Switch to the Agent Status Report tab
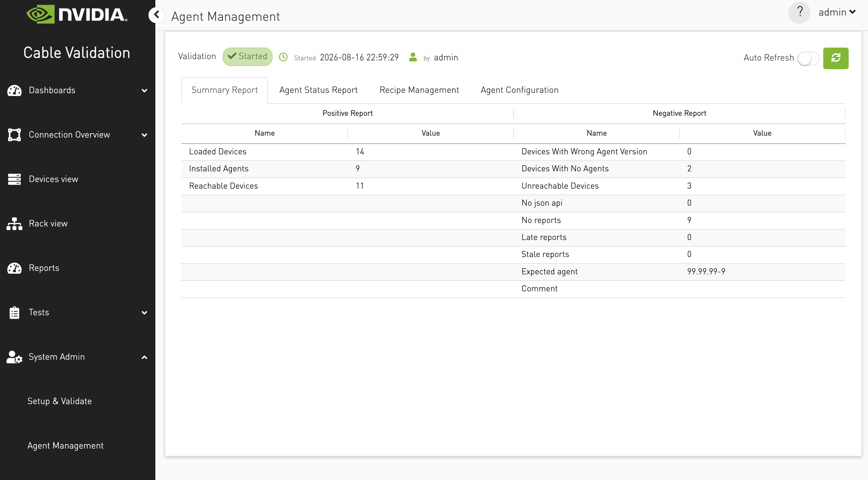 318,90
